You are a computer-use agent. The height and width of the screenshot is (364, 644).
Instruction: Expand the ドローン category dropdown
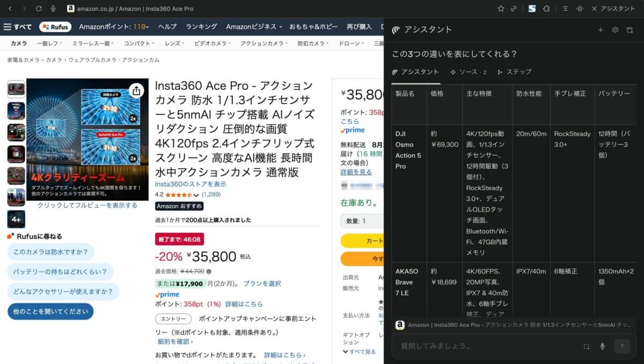(352, 43)
